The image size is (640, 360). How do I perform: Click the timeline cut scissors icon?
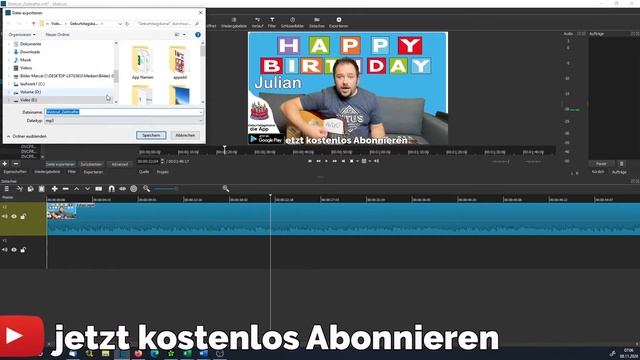click(19, 189)
